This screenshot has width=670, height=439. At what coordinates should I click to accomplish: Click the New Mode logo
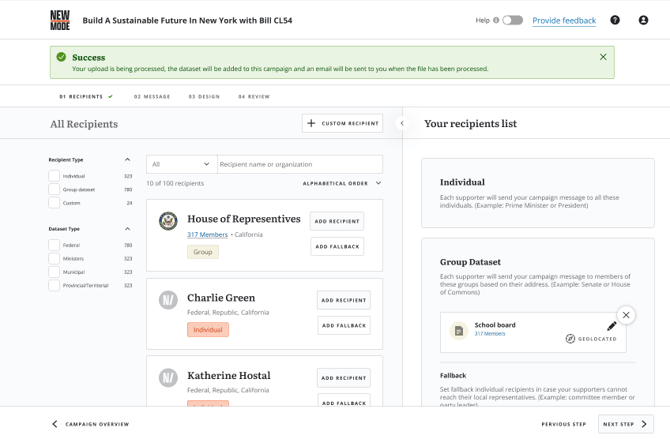60,20
